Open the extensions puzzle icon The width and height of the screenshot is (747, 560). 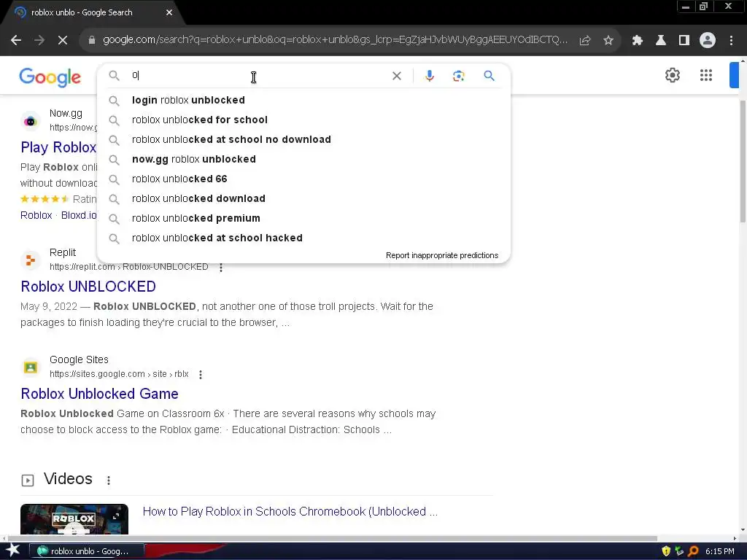pos(638,41)
